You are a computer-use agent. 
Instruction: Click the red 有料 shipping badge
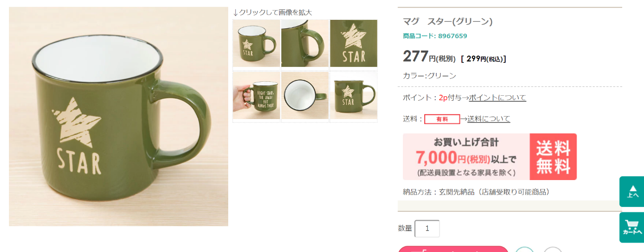point(442,119)
